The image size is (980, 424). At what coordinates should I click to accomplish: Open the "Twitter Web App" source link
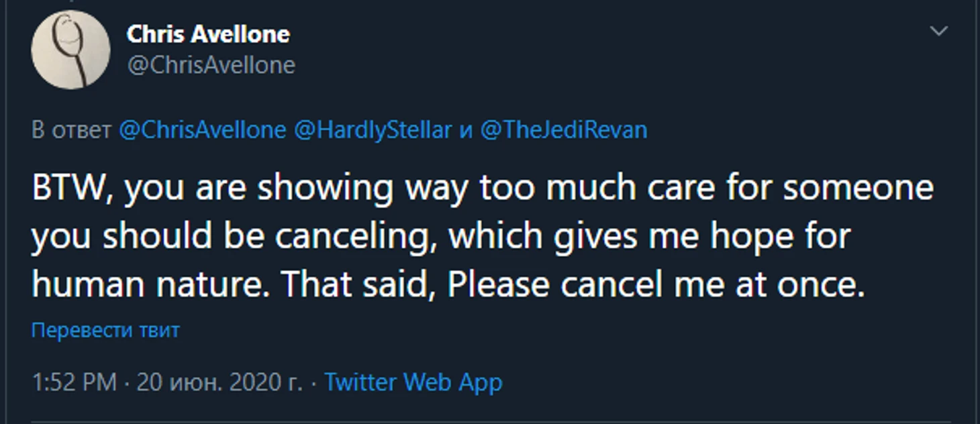413,382
